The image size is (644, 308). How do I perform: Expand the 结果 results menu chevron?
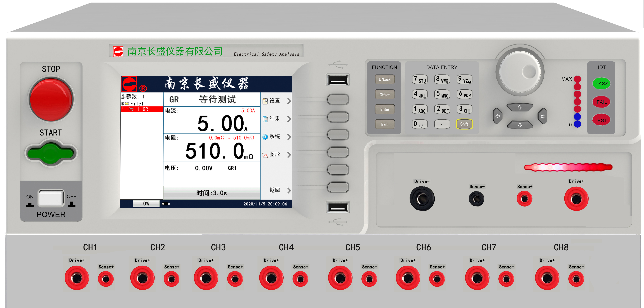point(289,119)
